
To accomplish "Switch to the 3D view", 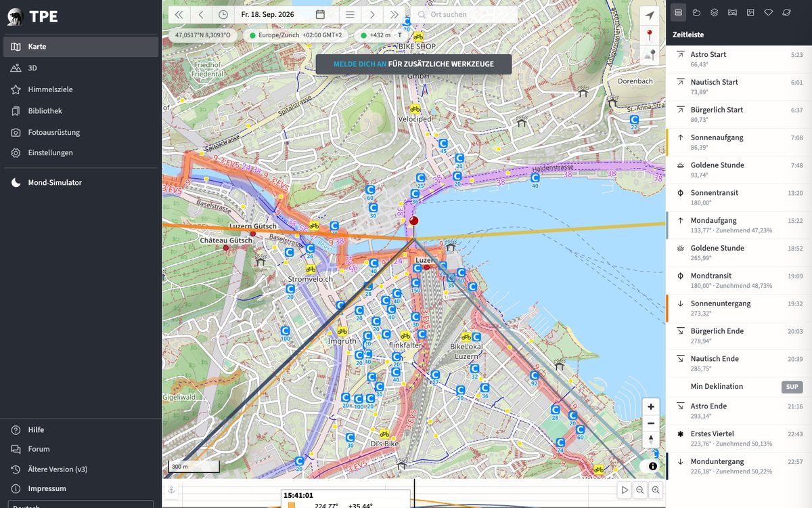I will (x=81, y=68).
